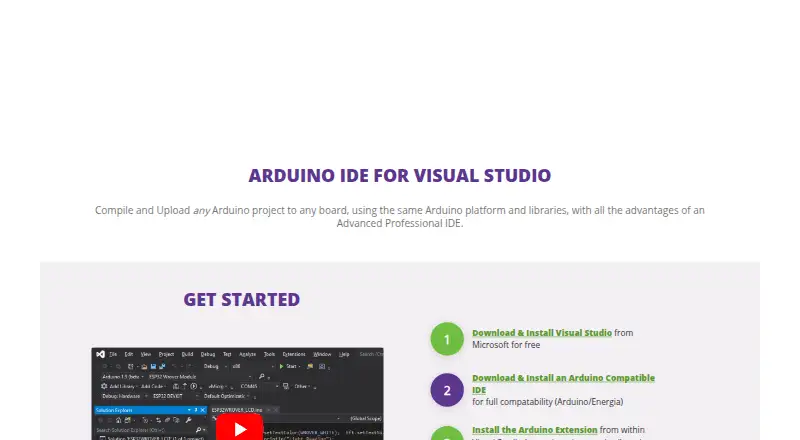The image size is (800, 440).
Task: Click the paragraph starting 'Compile and Upload any Arduino project'
Action: coord(399,217)
